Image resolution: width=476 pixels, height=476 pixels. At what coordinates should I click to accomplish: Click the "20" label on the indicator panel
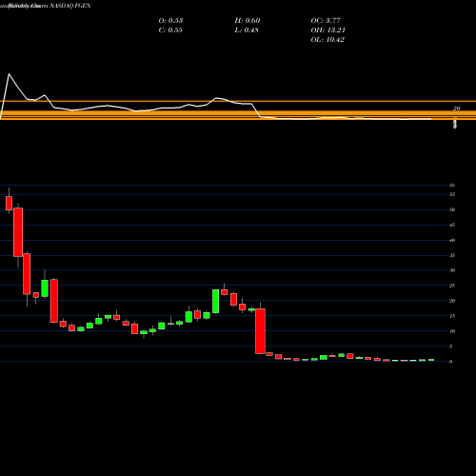pos(456,109)
